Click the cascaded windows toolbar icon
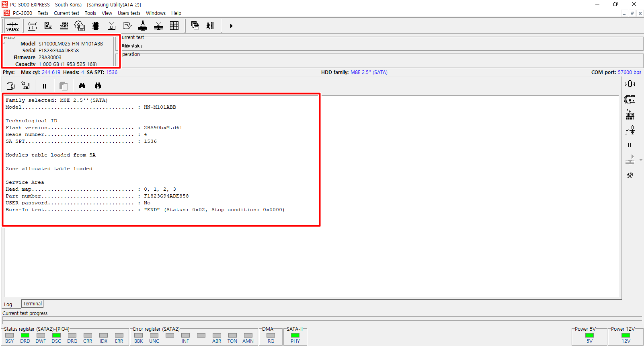644x346 pixels. click(x=195, y=26)
